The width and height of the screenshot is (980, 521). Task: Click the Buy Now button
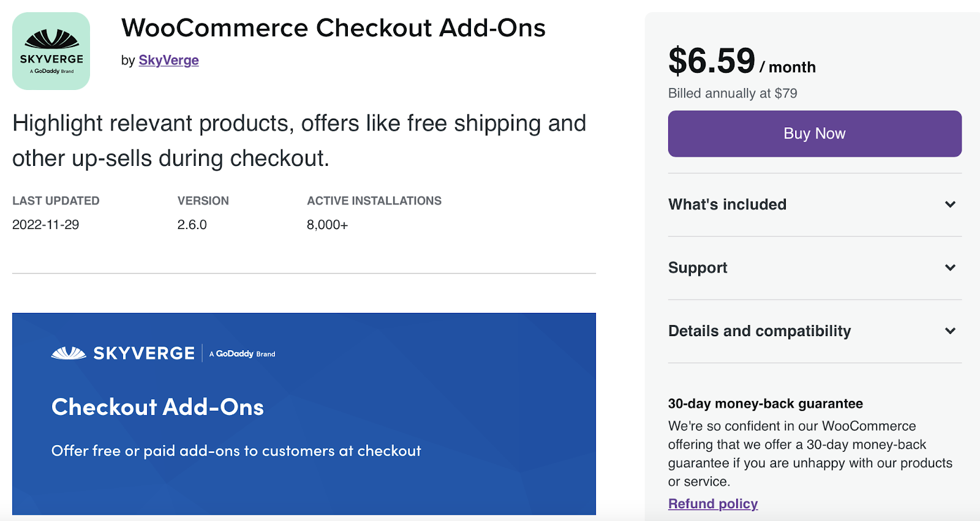[x=815, y=133]
